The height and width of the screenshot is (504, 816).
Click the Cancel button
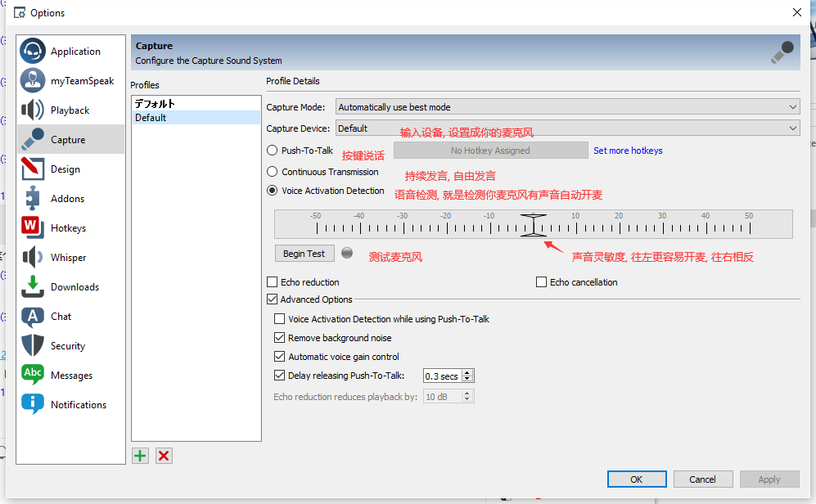(x=703, y=479)
